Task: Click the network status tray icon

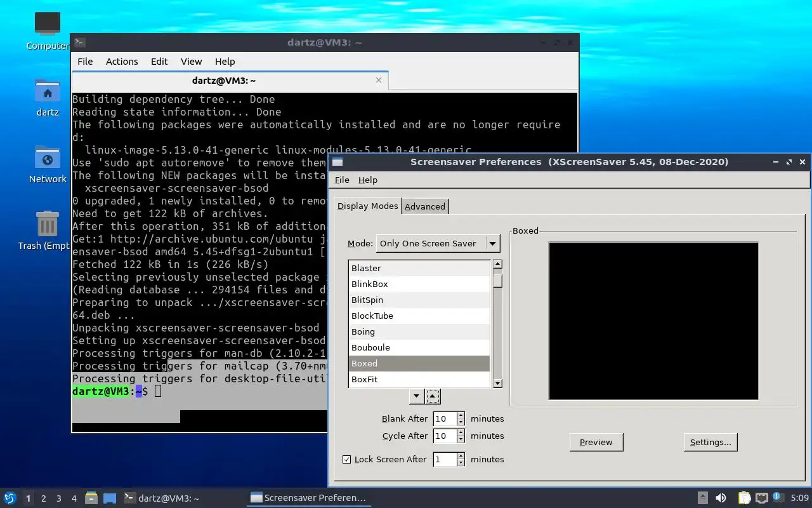Action: coord(761,498)
